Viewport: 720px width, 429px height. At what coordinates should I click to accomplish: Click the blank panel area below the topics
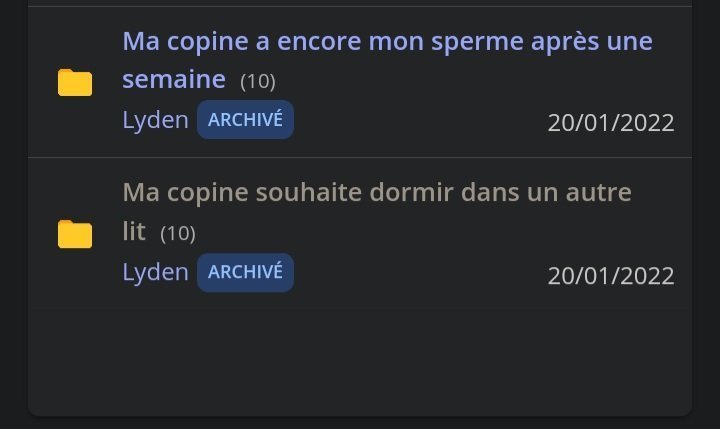tap(360, 358)
